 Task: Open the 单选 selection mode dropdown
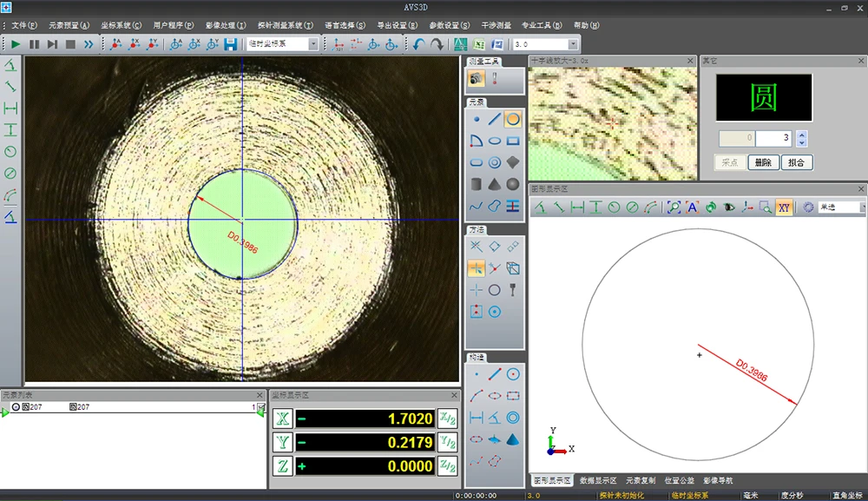pos(863,208)
